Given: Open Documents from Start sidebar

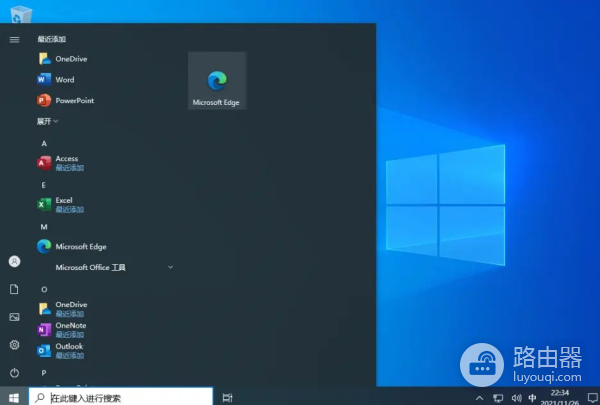Looking at the screenshot, I should [x=14, y=289].
